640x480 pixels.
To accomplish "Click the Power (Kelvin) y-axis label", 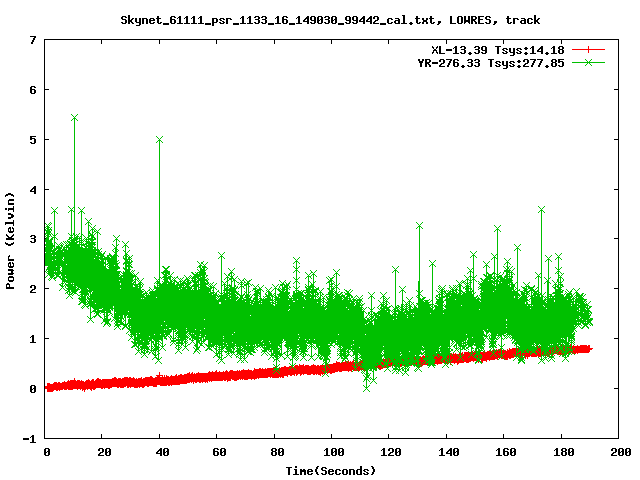I will tap(11, 239).
